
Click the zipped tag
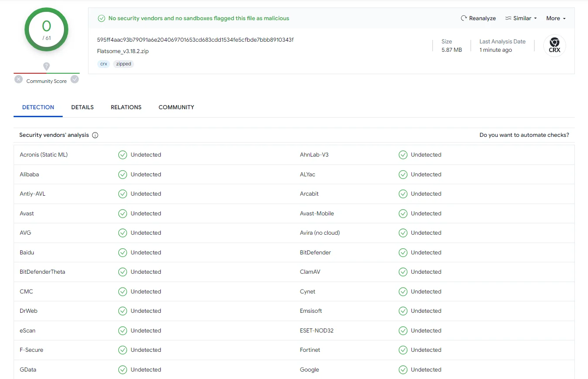(x=124, y=64)
